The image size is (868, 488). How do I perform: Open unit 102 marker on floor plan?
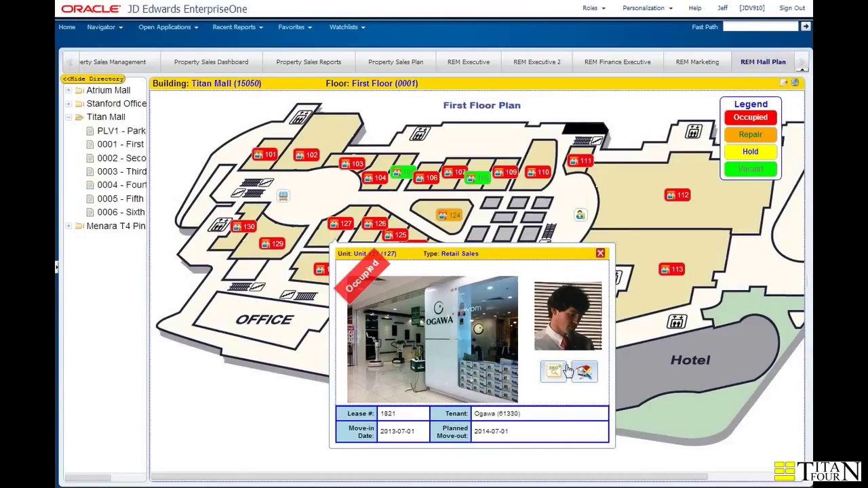pos(306,155)
